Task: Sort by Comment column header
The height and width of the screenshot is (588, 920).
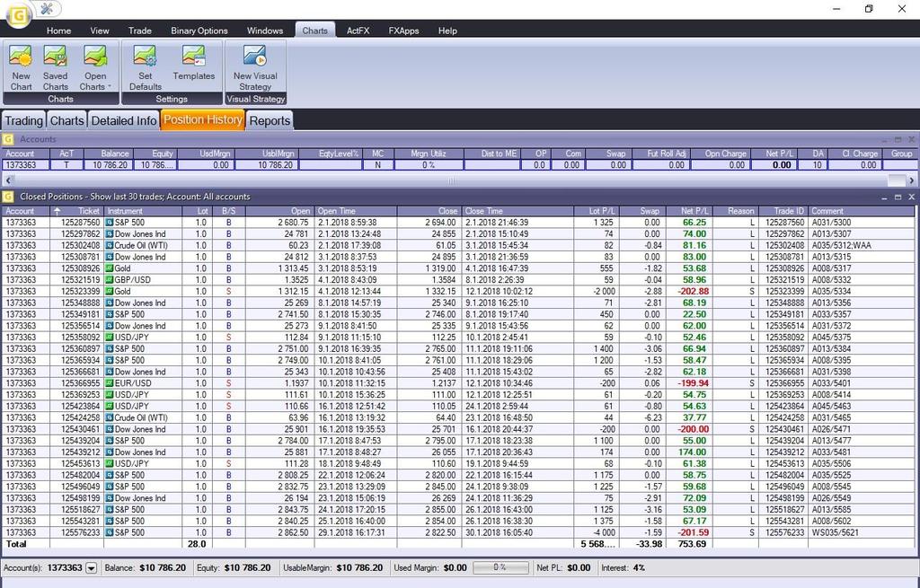Action: 862,211
